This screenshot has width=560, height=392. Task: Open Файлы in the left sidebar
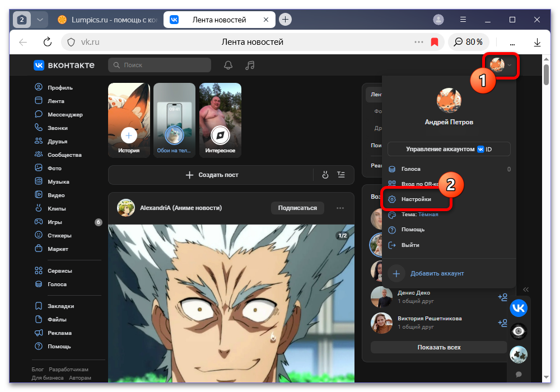[50, 320]
